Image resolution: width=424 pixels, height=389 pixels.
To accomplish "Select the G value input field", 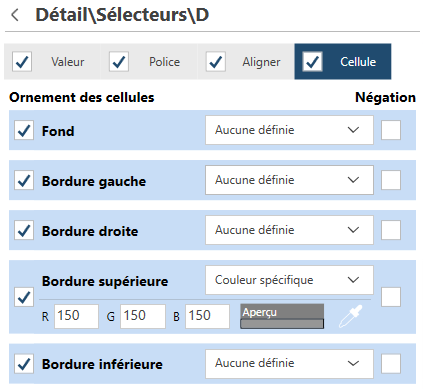I will (x=143, y=316).
